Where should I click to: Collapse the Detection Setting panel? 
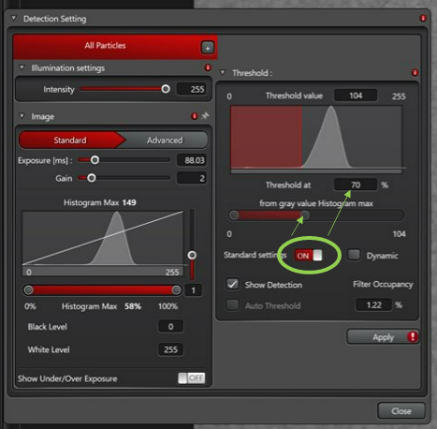point(14,18)
